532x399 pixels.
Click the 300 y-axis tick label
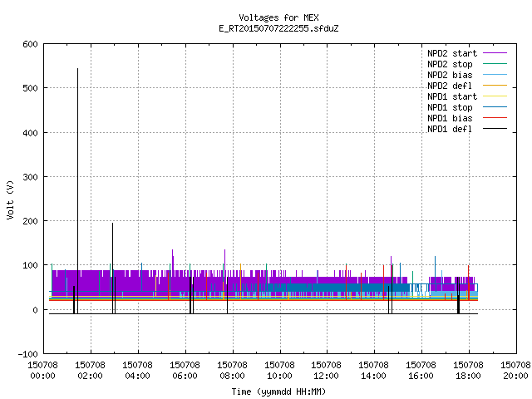(x=30, y=177)
